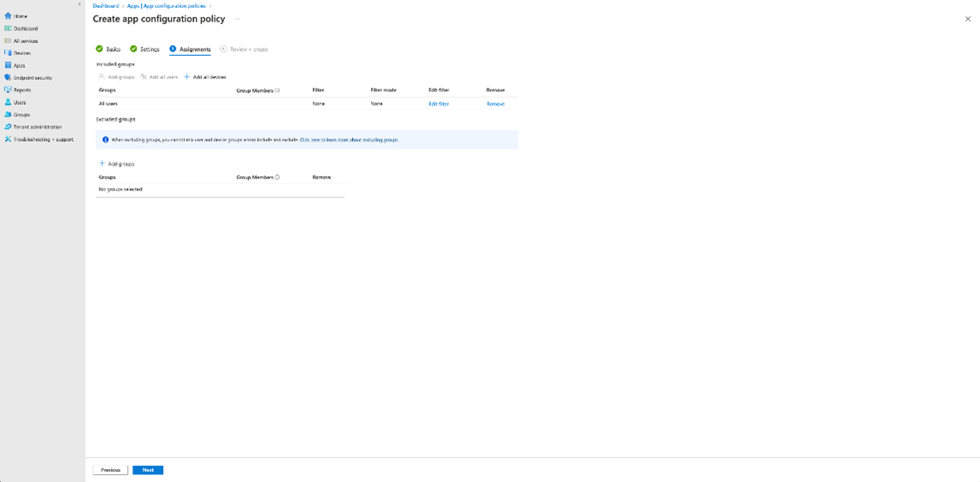Viewport: 980px width, 482px height.
Task: Open the Dashboard sidebar icon
Action: [x=8, y=28]
